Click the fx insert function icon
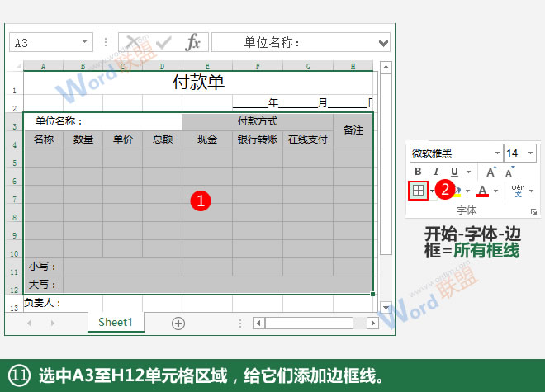Screen dimensions: 545x392 pos(192,43)
